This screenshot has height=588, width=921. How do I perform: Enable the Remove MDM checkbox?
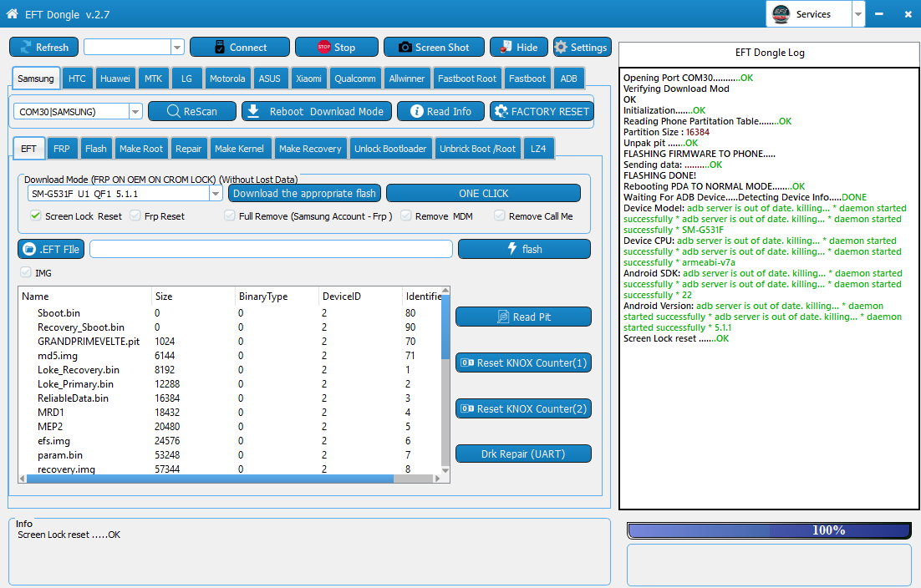click(x=406, y=215)
